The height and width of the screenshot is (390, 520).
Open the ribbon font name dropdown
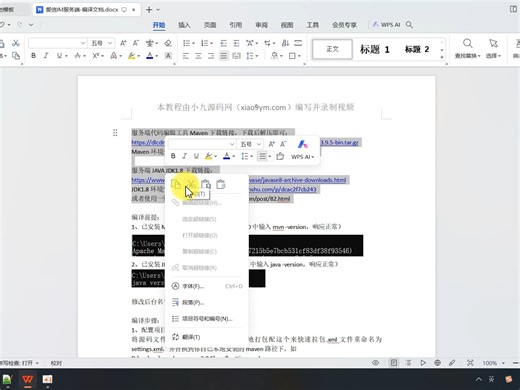pyautogui.click(x=83, y=43)
